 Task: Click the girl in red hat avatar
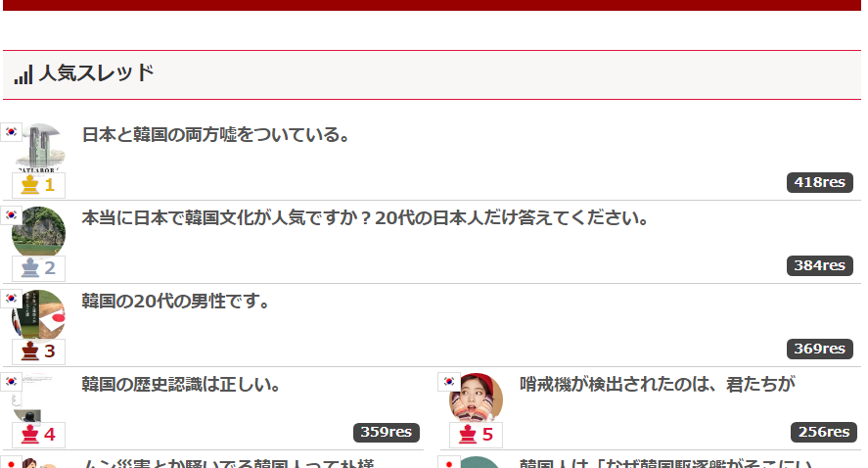(x=476, y=398)
